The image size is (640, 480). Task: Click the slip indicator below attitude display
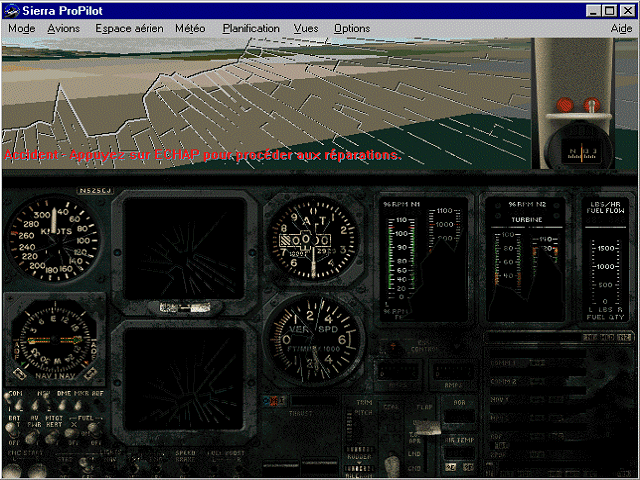coord(185,307)
